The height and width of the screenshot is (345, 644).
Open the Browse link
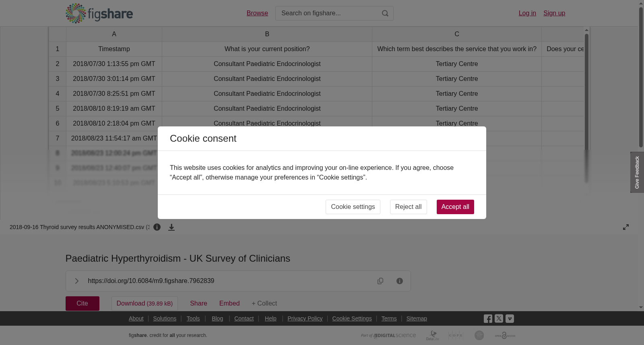click(x=257, y=13)
